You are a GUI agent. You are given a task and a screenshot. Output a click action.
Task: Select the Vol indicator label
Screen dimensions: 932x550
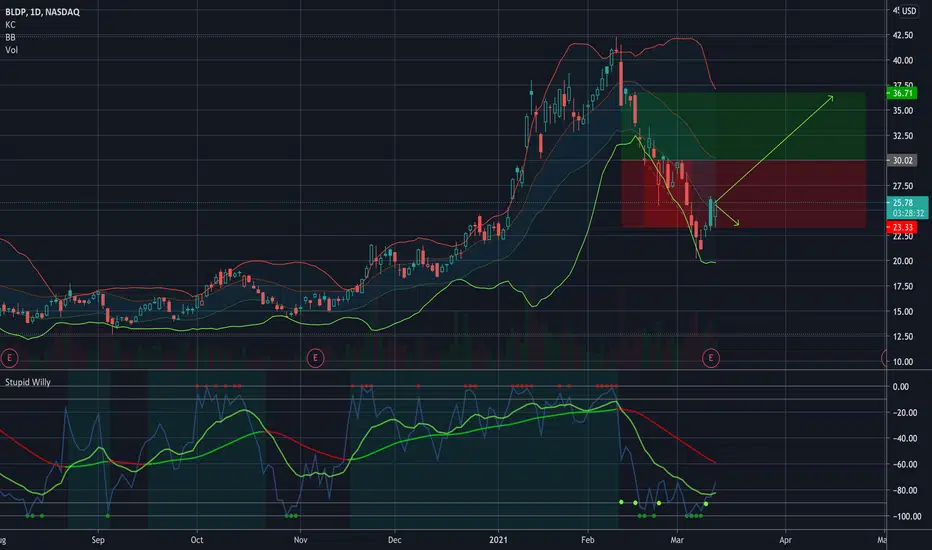coord(11,50)
